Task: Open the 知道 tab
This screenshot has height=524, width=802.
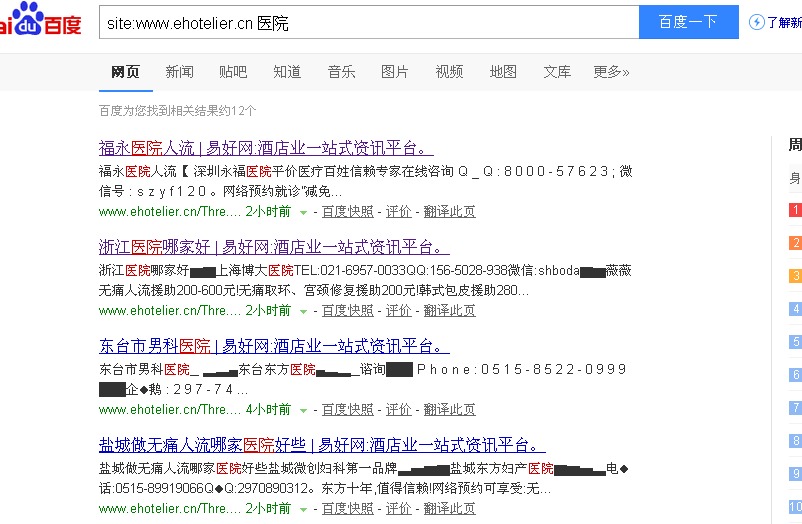Action: pyautogui.click(x=287, y=72)
